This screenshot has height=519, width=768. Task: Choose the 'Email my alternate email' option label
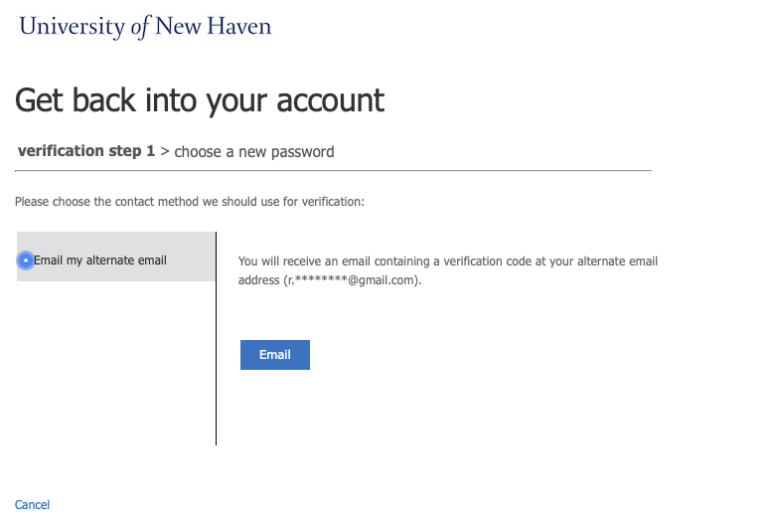click(100, 260)
